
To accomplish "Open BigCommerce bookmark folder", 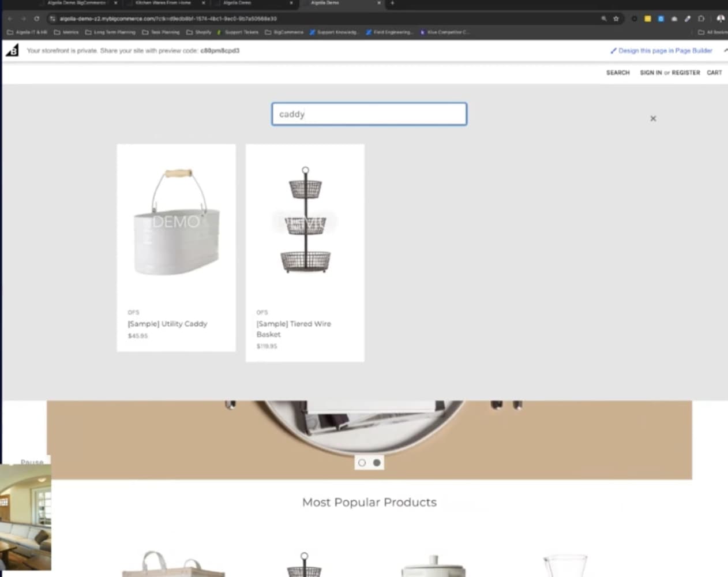I will 284,32.
